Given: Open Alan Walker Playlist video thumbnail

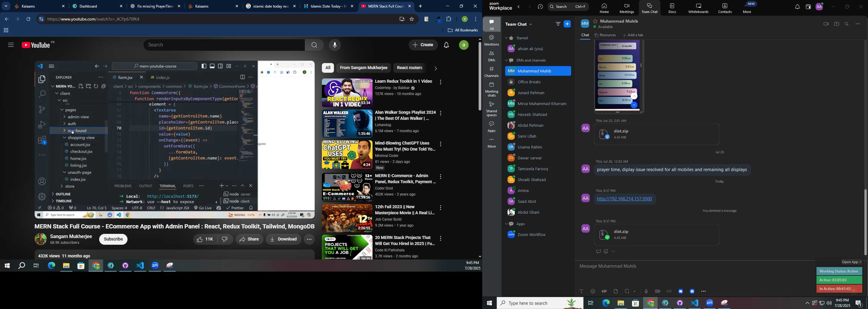Looking at the screenshot, I should [347, 123].
